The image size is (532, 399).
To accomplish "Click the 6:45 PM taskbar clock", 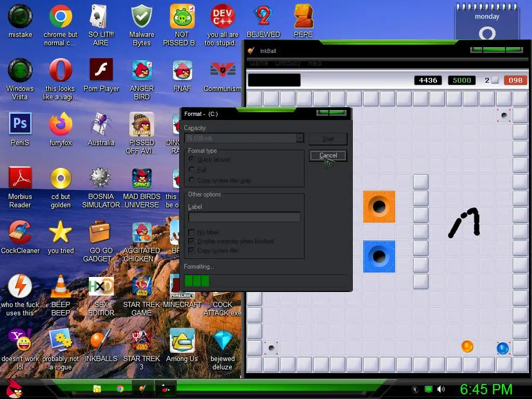I will pos(486,389).
